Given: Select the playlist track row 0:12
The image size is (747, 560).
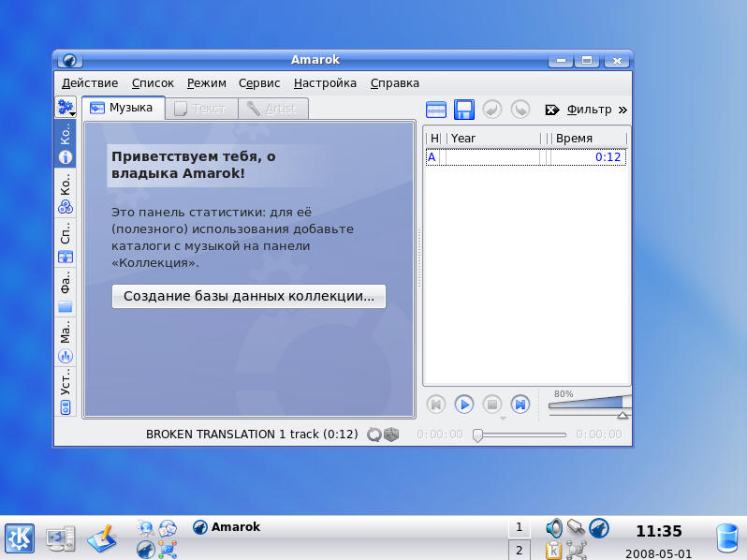Looking at the screenshot, I should 526,157.
